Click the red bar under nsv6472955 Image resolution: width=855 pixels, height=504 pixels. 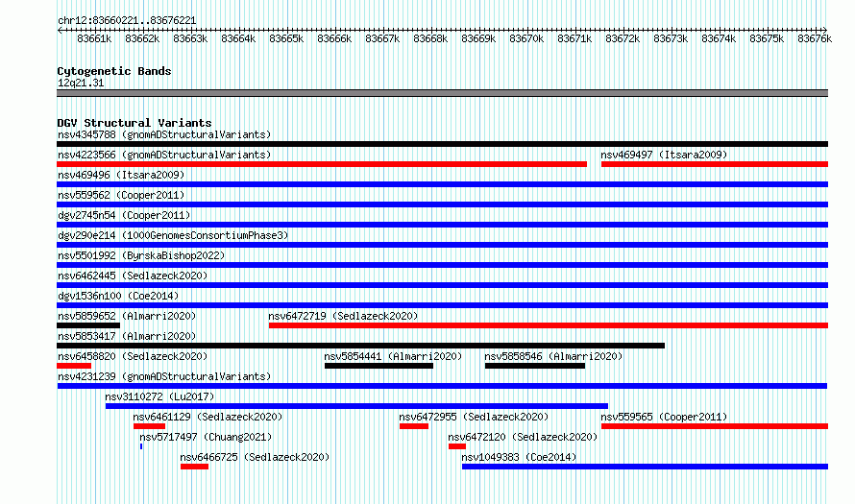[414, 426]
